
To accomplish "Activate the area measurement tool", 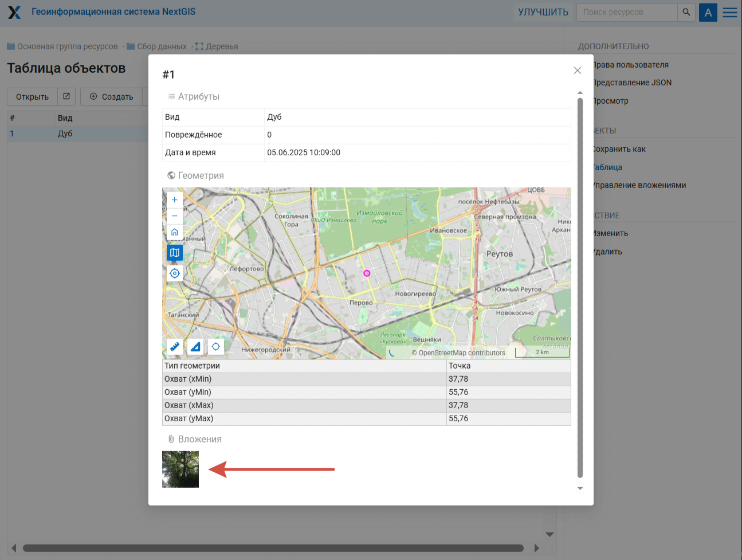I will pyautogui.click(x=195, y=346).
